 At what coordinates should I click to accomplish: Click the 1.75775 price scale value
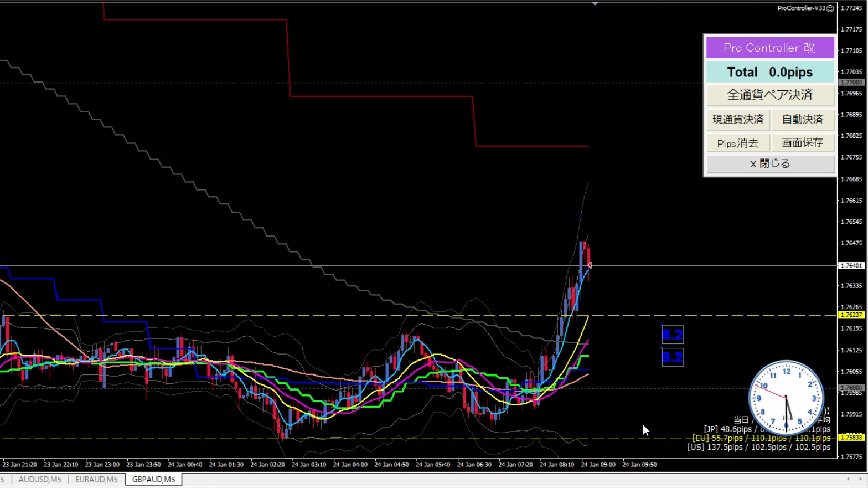click(x=851, y=457)
